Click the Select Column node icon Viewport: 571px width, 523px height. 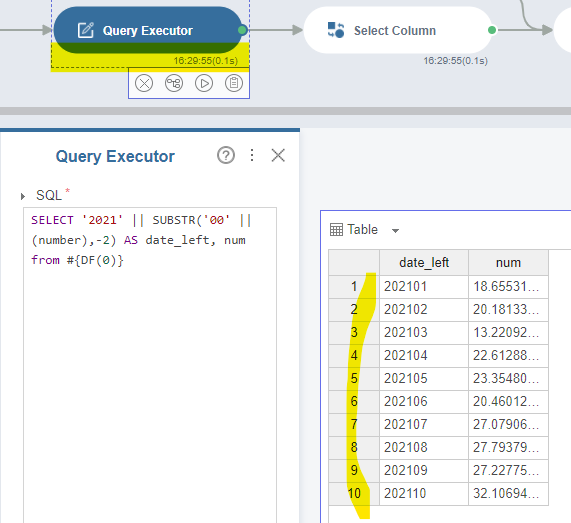(x=336, y=30)
